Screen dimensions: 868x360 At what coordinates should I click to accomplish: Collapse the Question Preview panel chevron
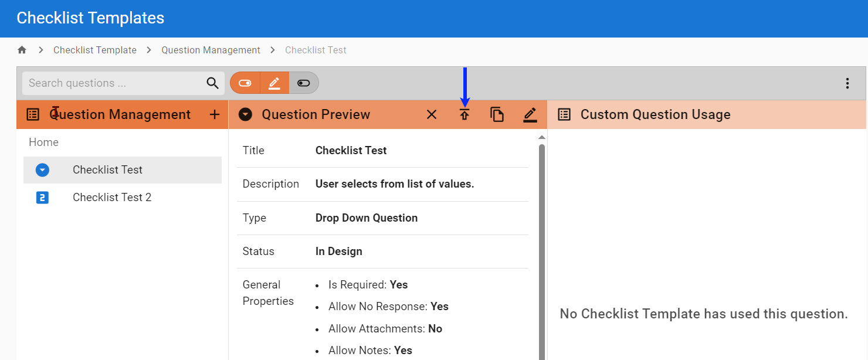point(245,114)
